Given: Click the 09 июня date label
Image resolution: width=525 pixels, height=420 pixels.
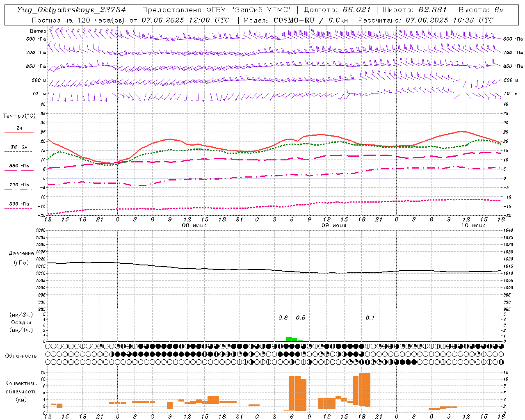Looking at the screenshot, I should (334, 226).
